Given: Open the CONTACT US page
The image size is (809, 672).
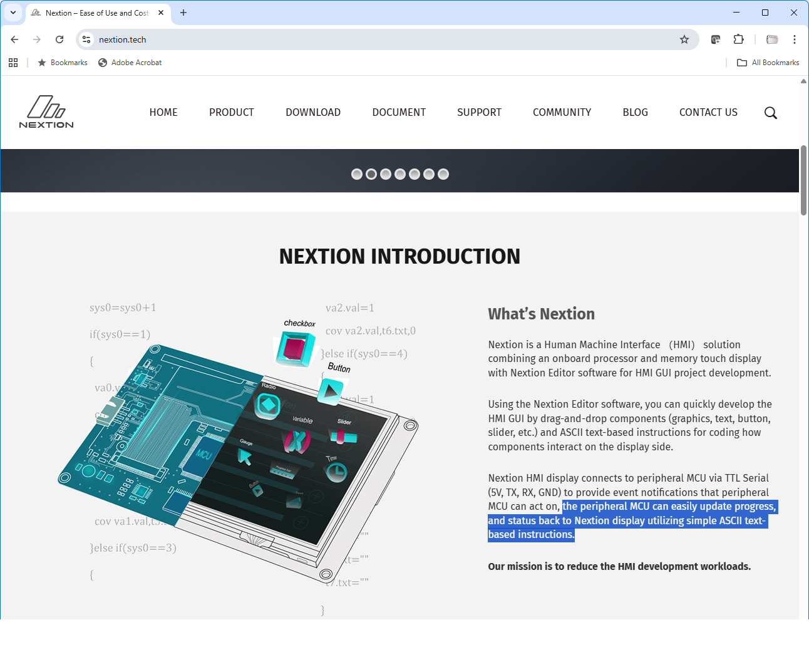Looking at the screenshot, I should 708,113.
